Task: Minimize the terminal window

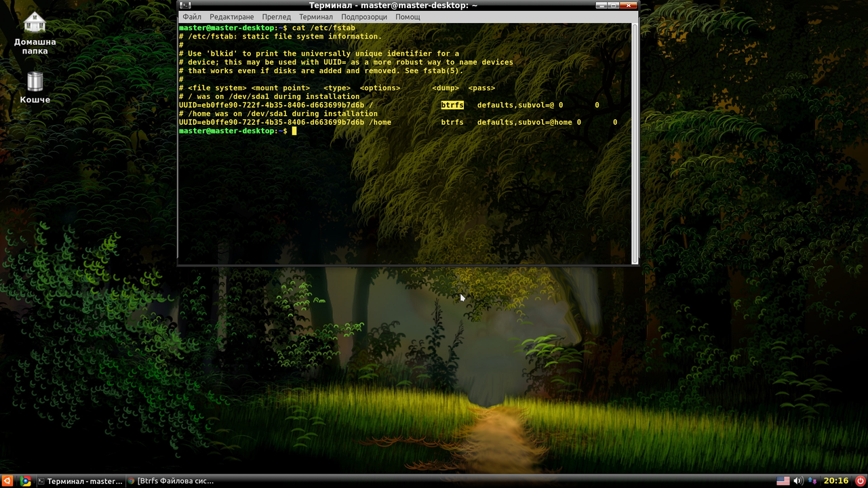Action: [x=602, y=5]
